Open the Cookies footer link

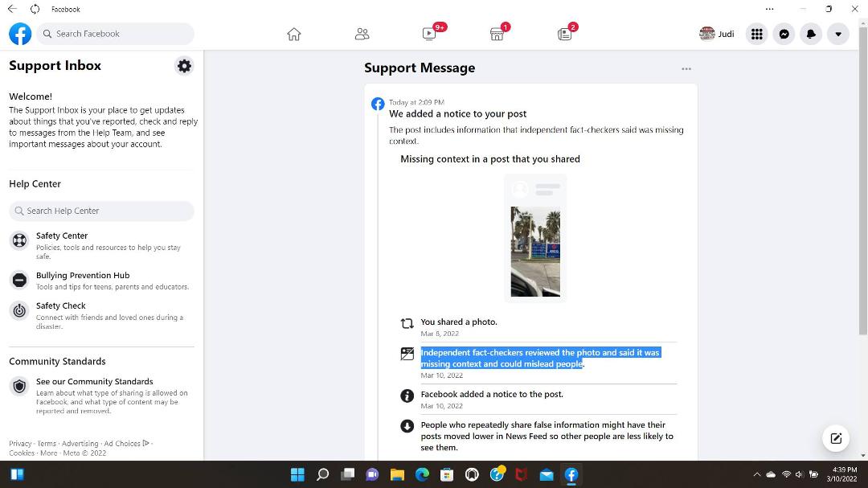tap(22, 453)
